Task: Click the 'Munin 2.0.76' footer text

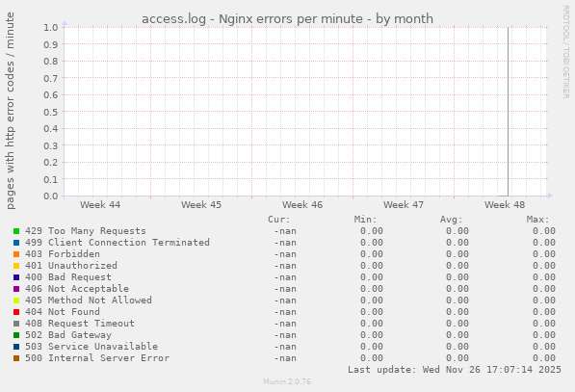Action: pyautogui.click(x=287, y=381)
